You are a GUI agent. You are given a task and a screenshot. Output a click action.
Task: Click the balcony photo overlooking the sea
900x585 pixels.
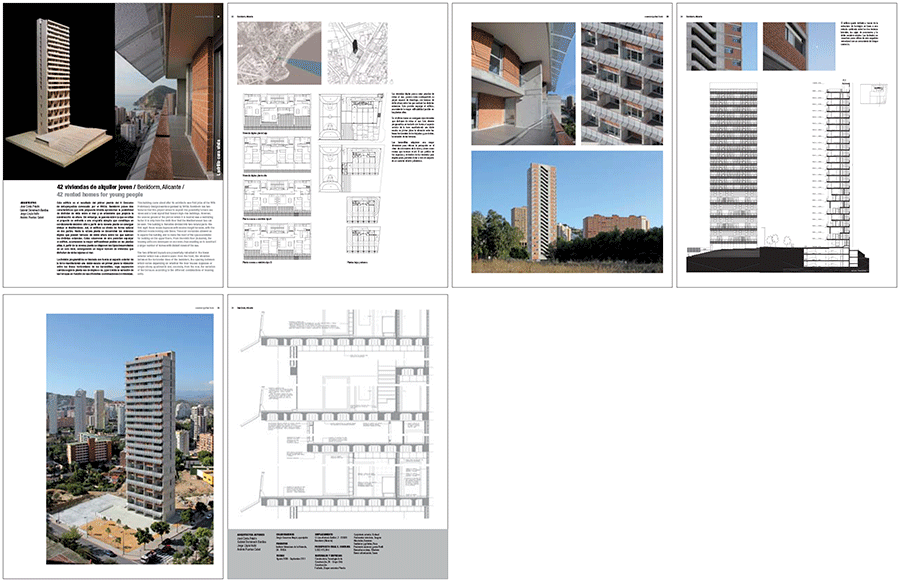click(x=169, y=92)
